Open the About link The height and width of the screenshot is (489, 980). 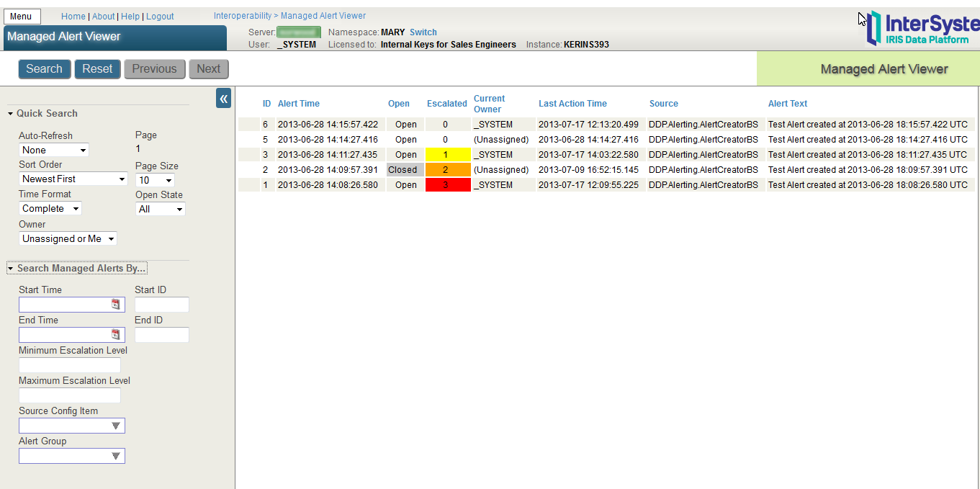point(104,16)
